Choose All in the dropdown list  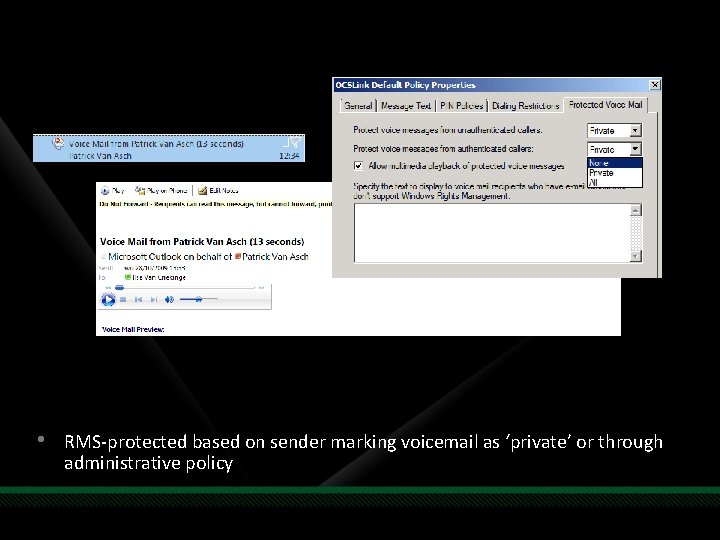(x=614, y=182)
